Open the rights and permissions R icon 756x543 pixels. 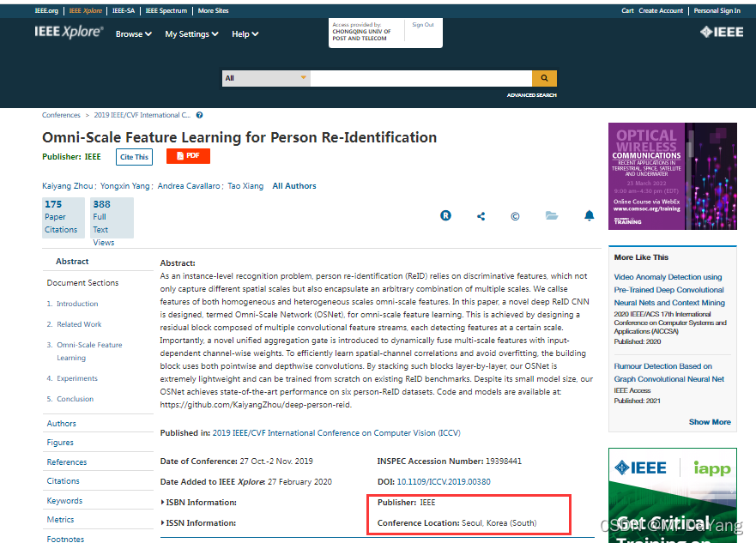tap(445, 216)
